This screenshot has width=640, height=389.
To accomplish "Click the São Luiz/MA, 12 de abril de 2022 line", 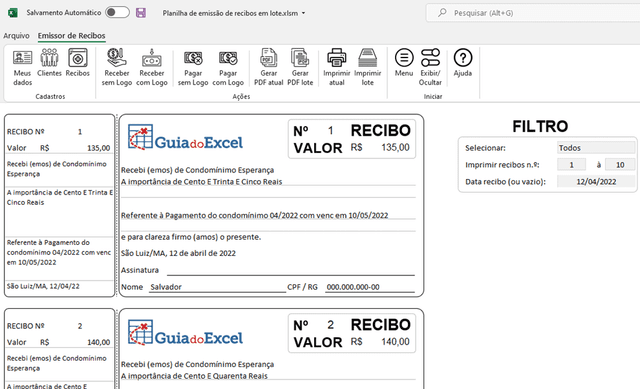I will coord(178,253).
